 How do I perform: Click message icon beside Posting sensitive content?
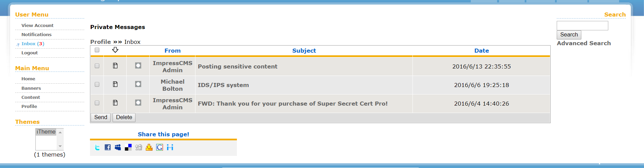click(115, 65)
